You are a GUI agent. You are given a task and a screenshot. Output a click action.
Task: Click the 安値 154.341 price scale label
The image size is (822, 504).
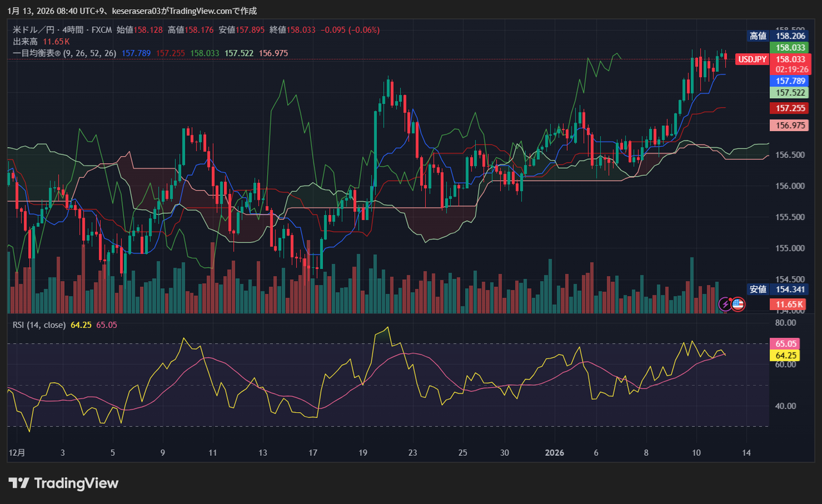[x=777, y=289]
